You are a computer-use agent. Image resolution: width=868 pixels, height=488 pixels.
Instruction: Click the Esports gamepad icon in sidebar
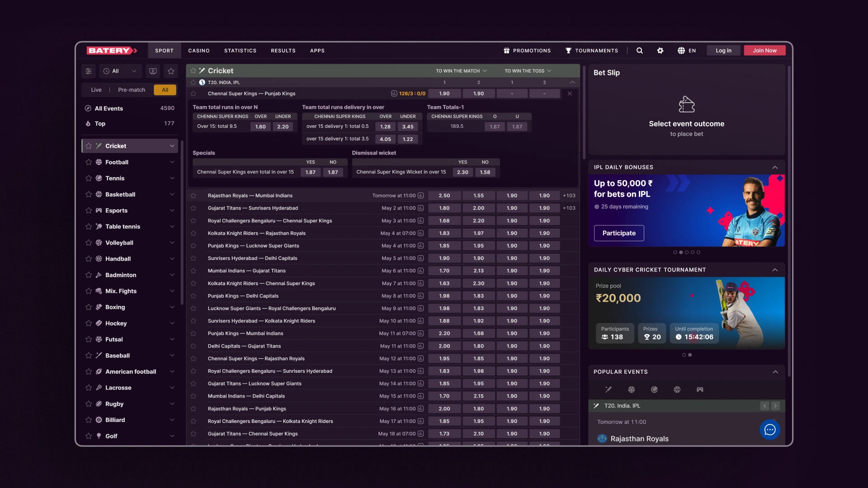[x=99, y=211]
